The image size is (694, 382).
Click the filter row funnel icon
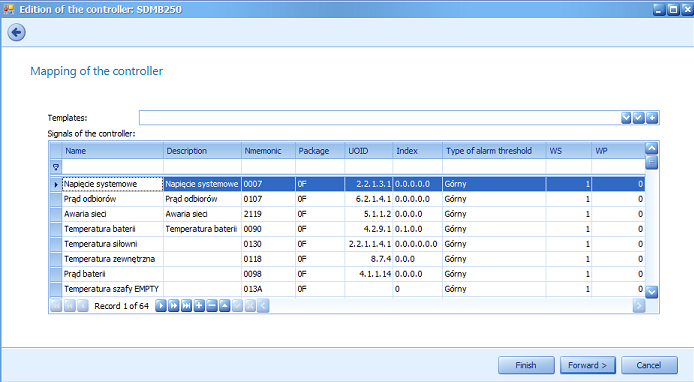(x=56, y=167)
